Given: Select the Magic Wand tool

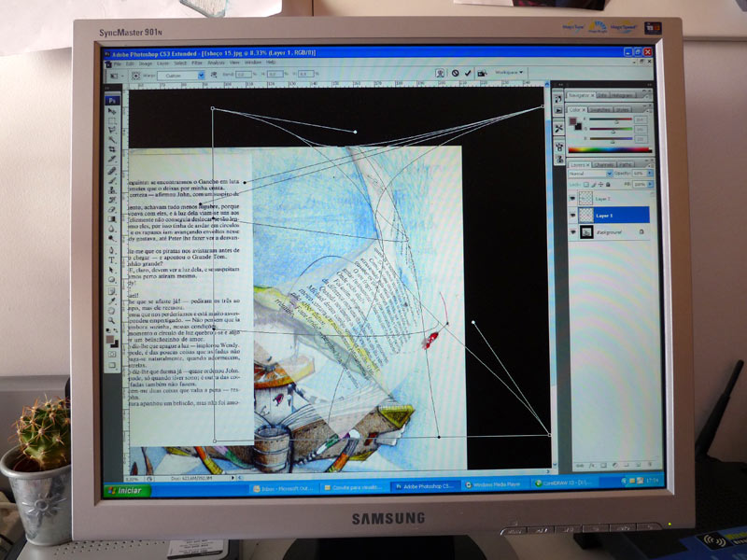Looking at the screenshot, I should [x=111, y=138].
